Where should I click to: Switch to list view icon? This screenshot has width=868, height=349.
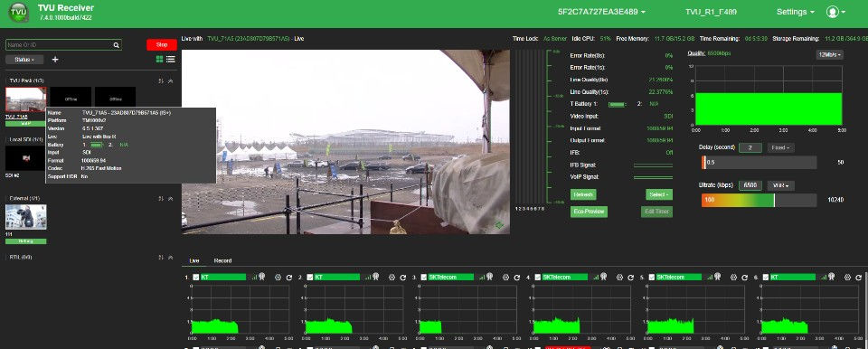[171, 60]
